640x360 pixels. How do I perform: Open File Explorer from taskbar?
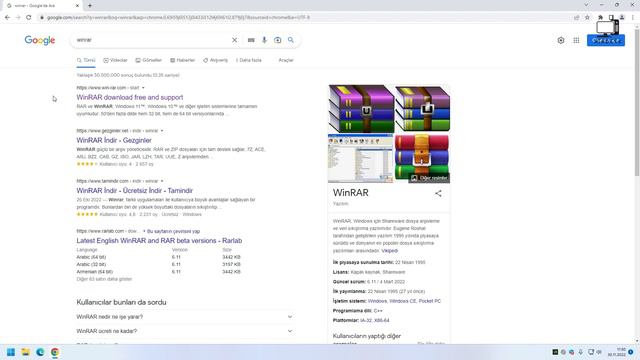pos(25,352)
